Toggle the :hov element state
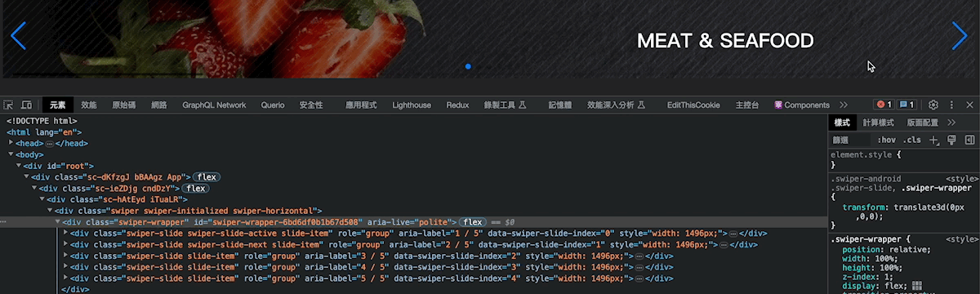980x294 pixels. (x=886, y=140)
